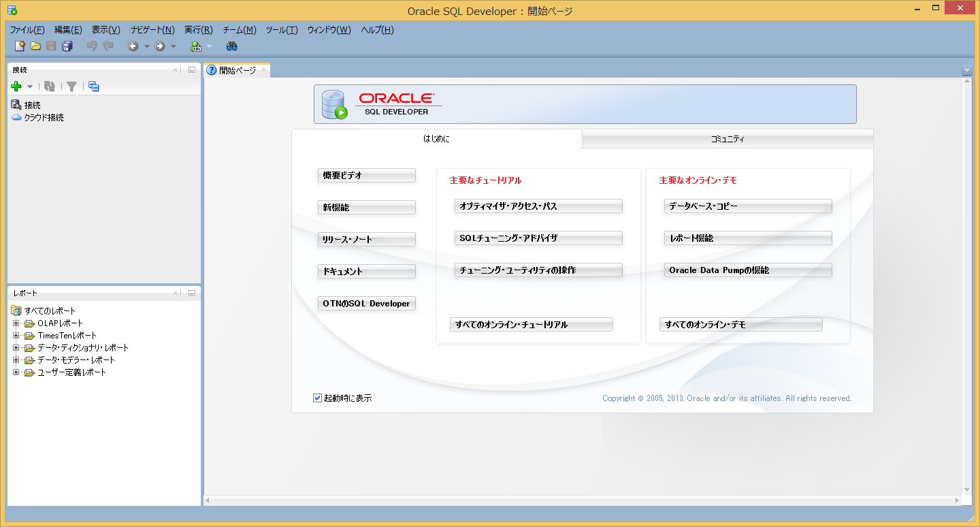Viewport: 980px width, 527px height.
Task: Open the ファイル(F) menu
Action: point(27,30)
